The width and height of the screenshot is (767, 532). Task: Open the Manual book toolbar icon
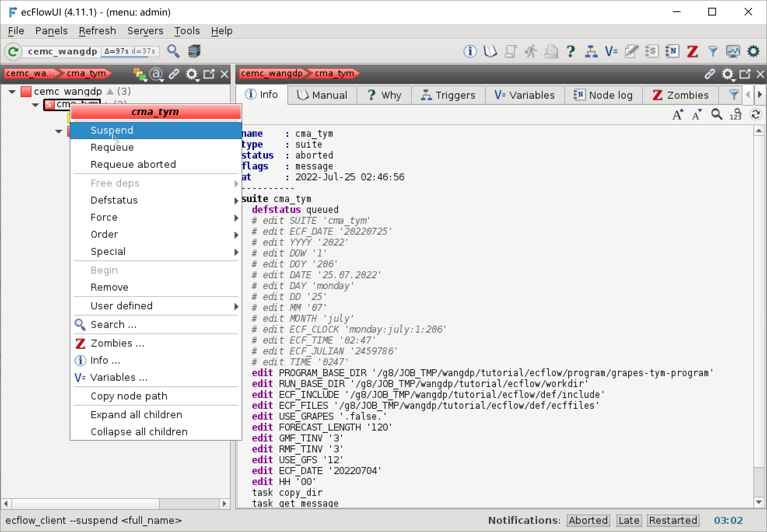tap(490, 51)
